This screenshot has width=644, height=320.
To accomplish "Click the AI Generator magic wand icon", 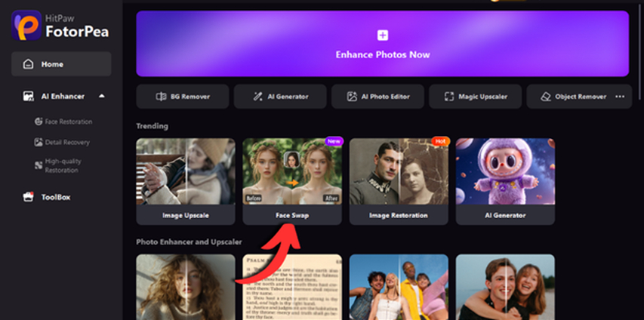I will tap(258, 97).
